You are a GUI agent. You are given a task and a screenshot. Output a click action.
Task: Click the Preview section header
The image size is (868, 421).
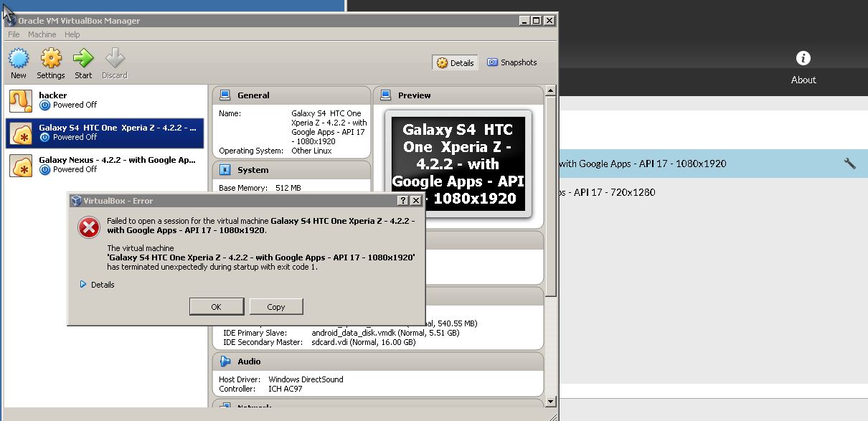coord(458,95)
